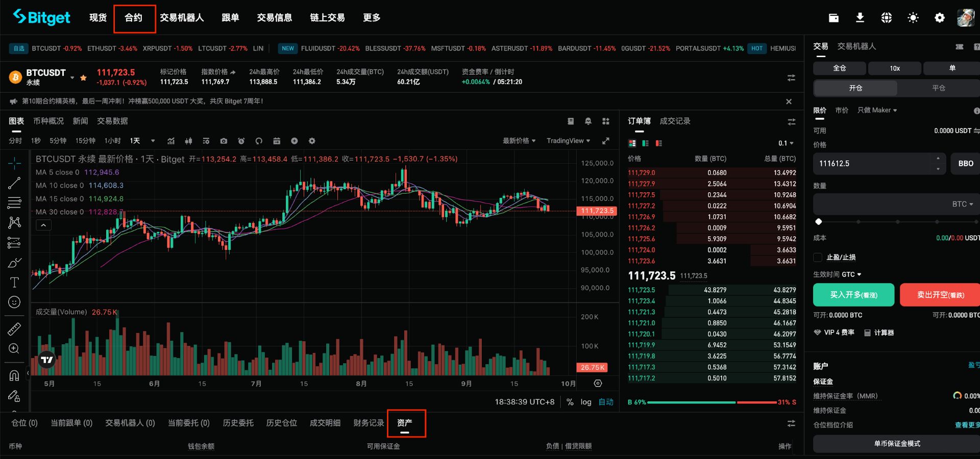
Task: Expand more time intervals dropdown next to 1天
Action: point(153,141)
